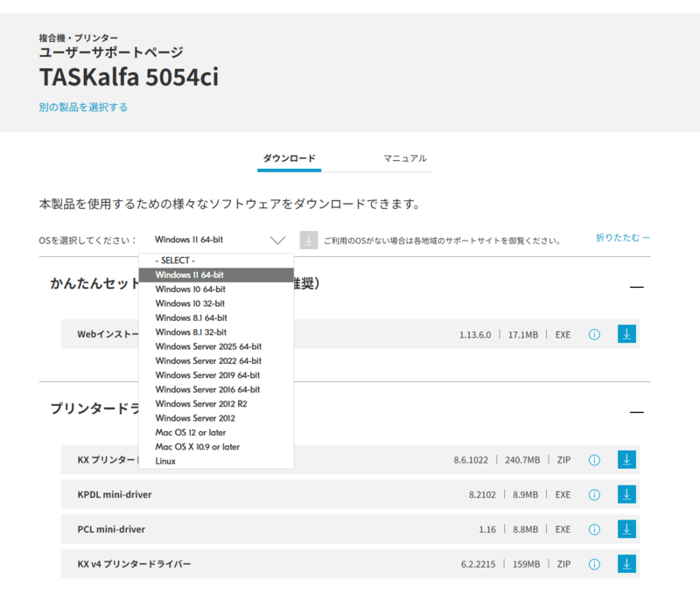Open info details for Webインストーラー
Screen dimensions: 700x607
594,333
